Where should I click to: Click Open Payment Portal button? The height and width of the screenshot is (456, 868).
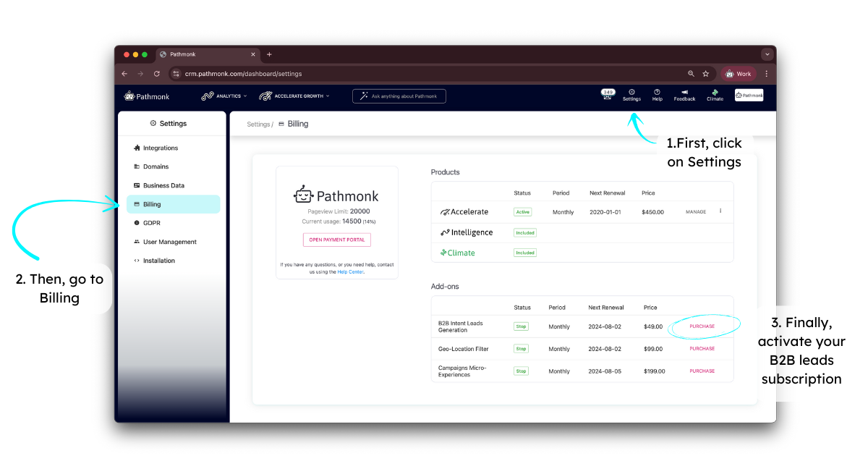click(x=336, y=239)
